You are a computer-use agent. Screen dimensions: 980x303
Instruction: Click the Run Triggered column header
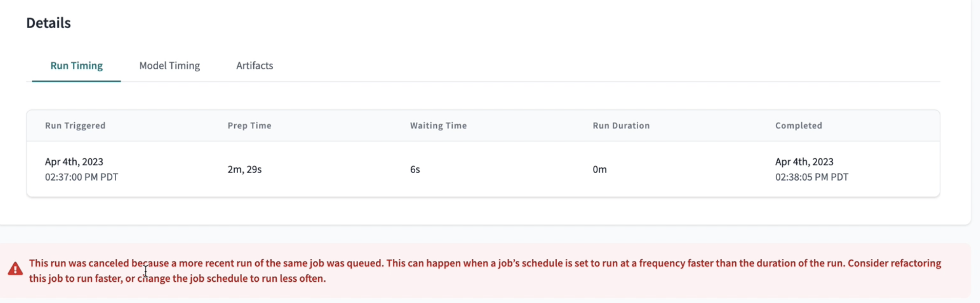tap(75, 125)
